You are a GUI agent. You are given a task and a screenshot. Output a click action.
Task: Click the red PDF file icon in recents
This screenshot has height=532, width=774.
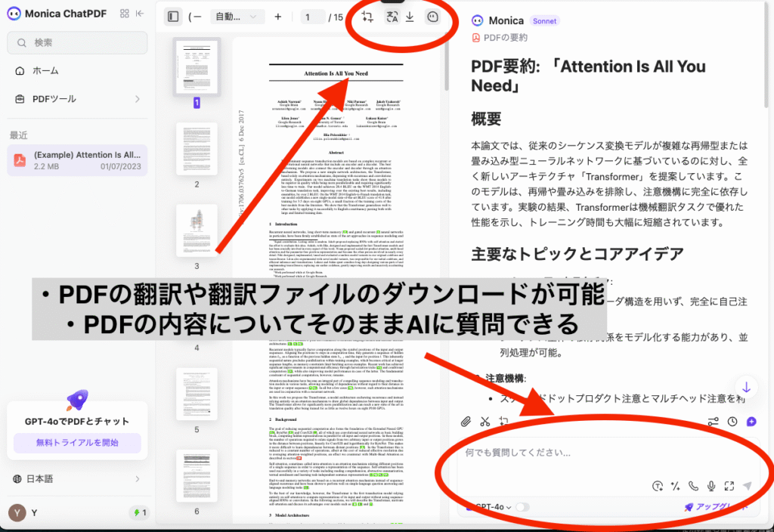(20, 160)
